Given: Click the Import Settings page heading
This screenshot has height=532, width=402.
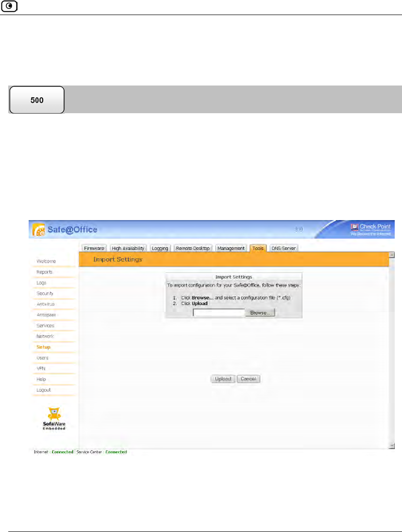Looking at the screenshot, I should coord(117,259).
